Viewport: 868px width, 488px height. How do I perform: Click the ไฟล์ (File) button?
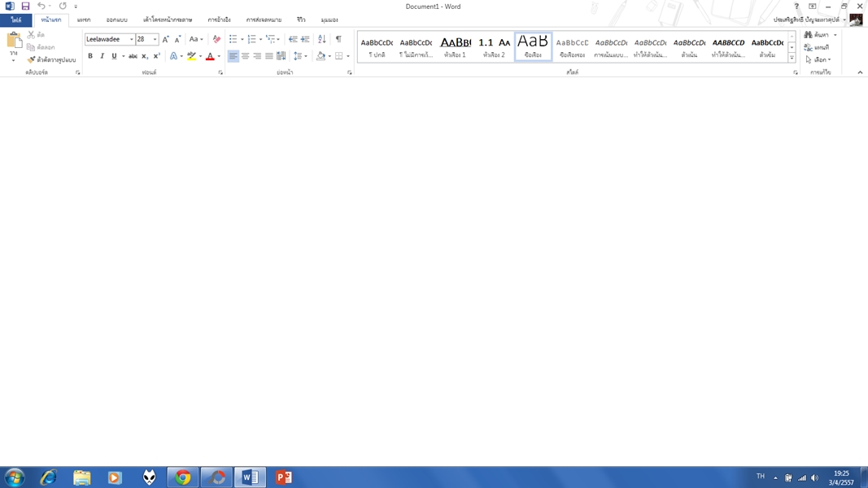(x=16, y=20)
